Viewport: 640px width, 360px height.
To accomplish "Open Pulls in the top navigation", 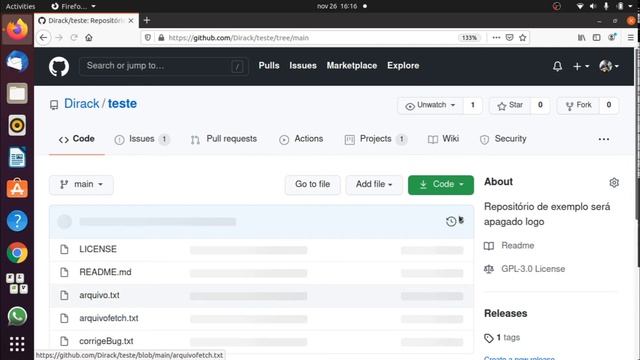I will (x=269, y=66).
